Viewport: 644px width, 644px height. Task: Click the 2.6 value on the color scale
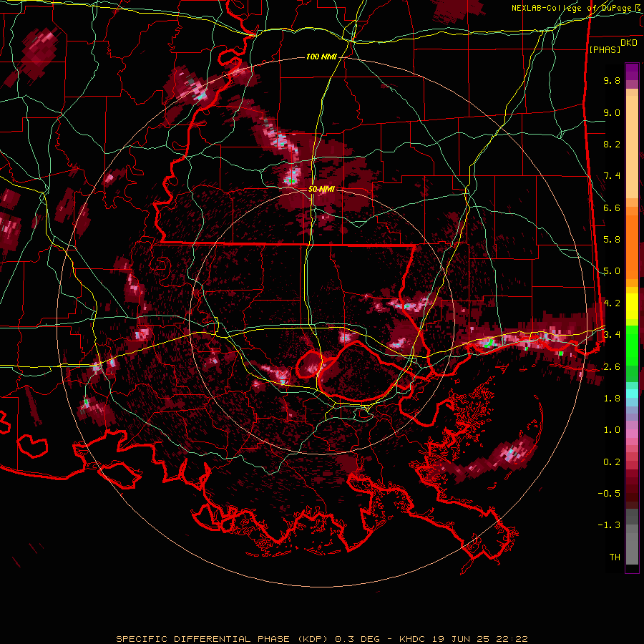[x=612, y=367]
